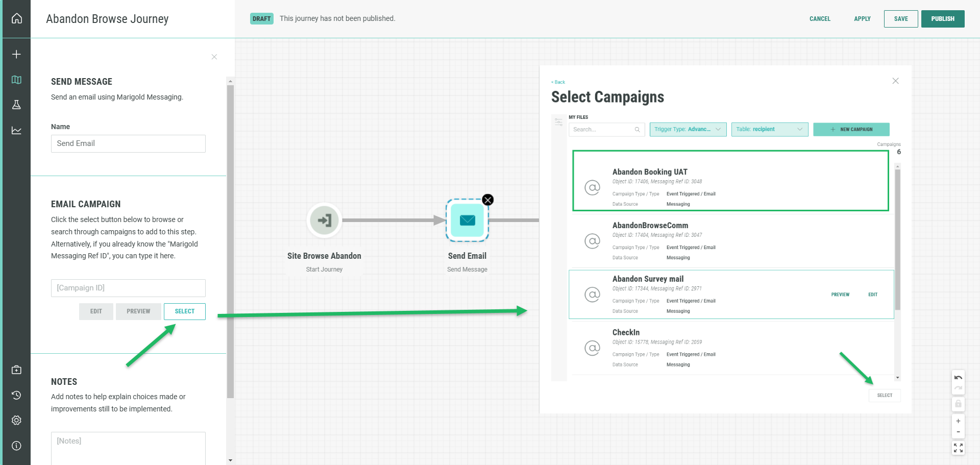Click the undo arrow on canvas controls

pos(958,378)
